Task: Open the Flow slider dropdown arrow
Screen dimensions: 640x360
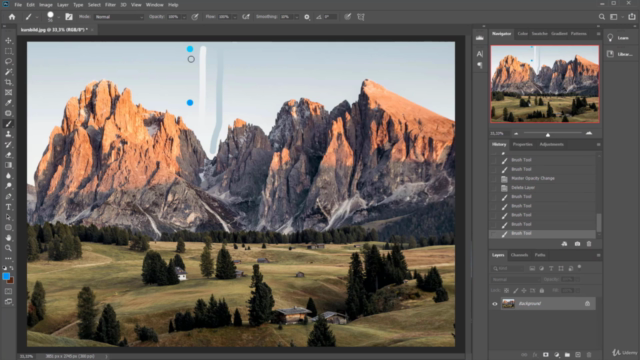Action: click(x=234, y=17)
